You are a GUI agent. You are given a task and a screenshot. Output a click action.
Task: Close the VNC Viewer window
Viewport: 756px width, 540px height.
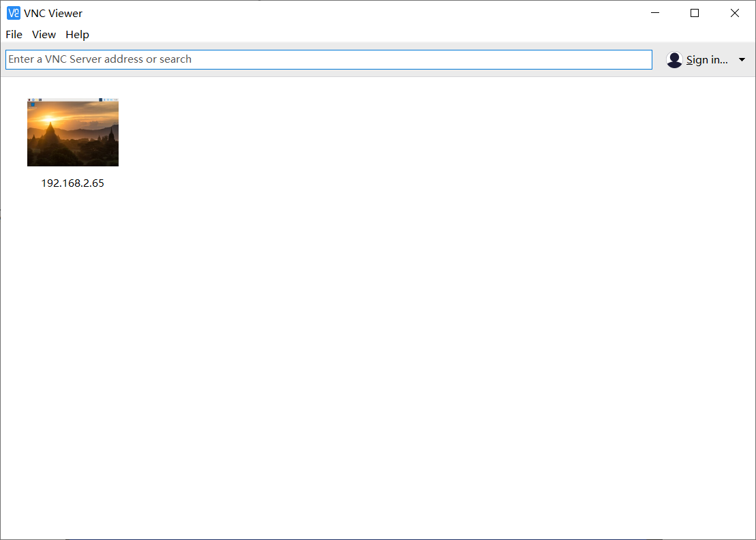(735, 13)
